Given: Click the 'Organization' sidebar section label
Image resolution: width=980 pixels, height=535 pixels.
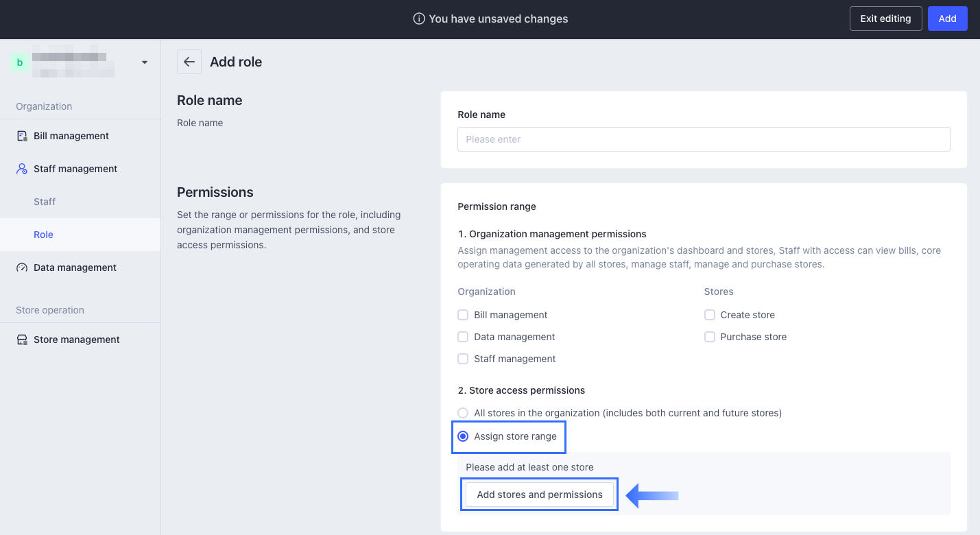Looking at the screenshot, I should tap(44, 106).
